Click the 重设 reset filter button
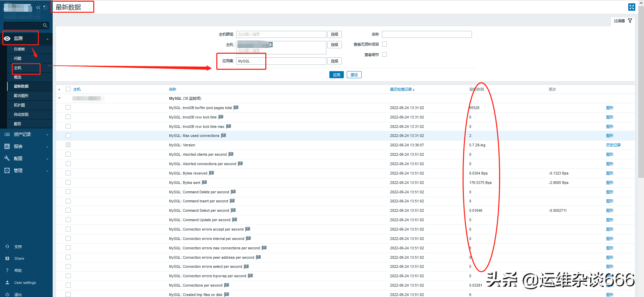 pos(354,75)
